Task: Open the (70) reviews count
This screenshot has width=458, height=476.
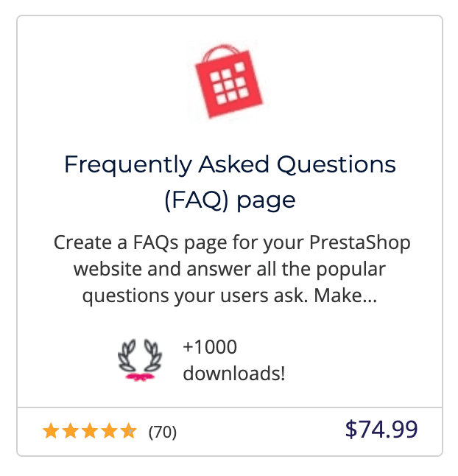Action: (x=163, y=432)
